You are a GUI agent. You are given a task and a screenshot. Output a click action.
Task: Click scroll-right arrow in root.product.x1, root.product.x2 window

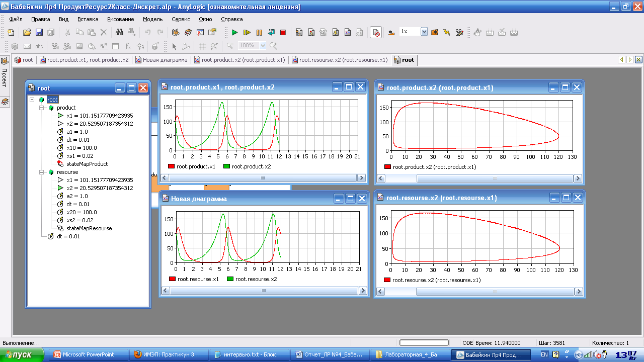361,178
